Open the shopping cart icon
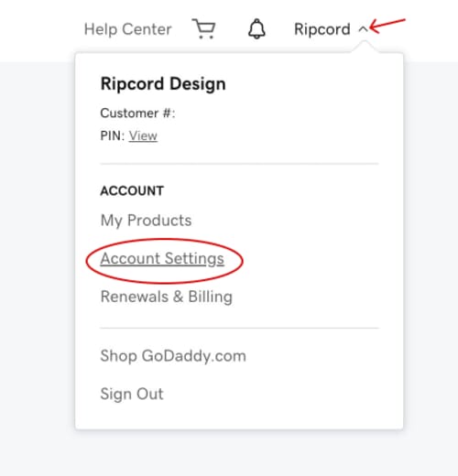458x476 pixels. pos(203,28)
